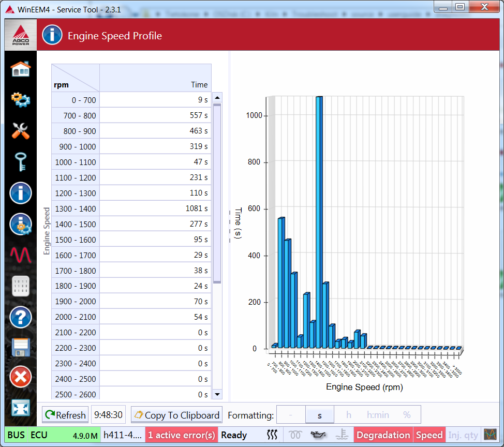Click the oscilloscope icon in status bar

(489, 435)
